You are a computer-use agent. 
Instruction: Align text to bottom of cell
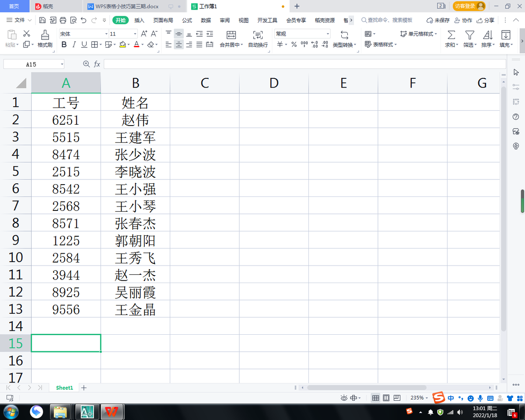tap(189, 34)
